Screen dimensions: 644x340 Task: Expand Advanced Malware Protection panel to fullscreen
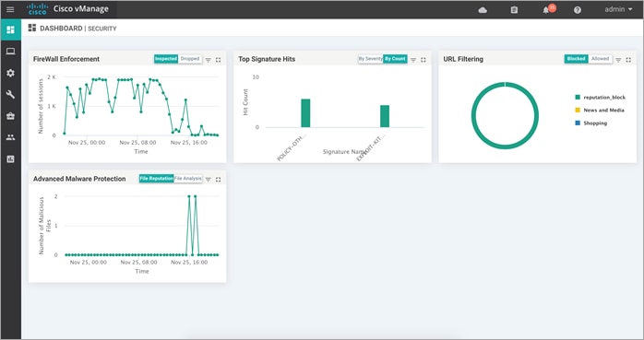pos(218,180)
